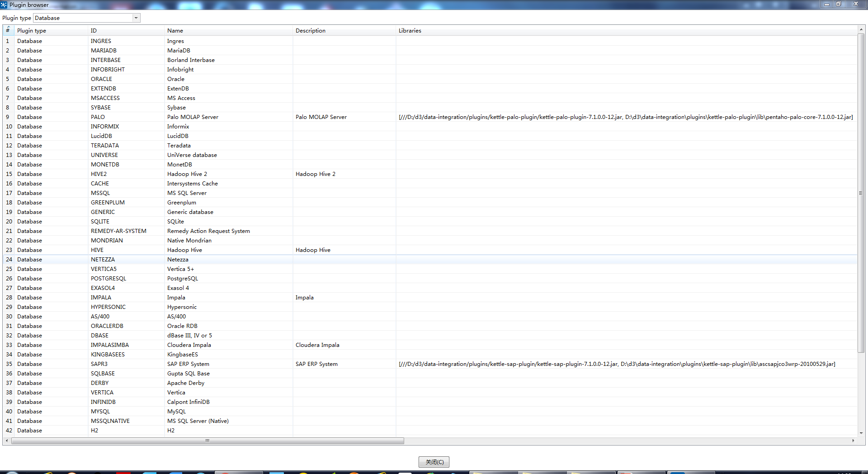Select the MySQL row in the table

pyautogui.click(x=176, y=412)
